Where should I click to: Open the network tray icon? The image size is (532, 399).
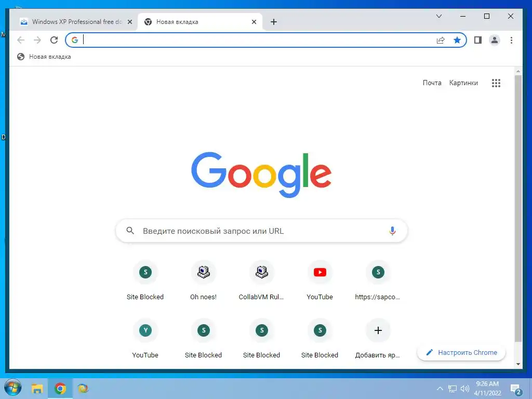(x=453, y=389)
